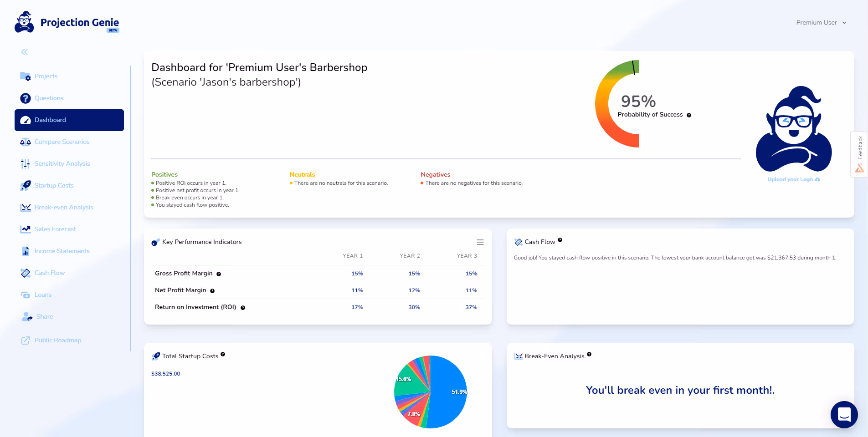Click the Projection Genie logo
The image size is (868, 437).
point(67,22)
